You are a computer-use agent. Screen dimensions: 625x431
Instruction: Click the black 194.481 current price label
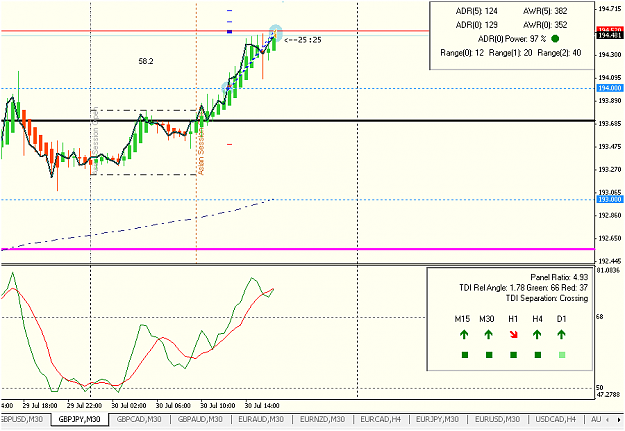[x=610, y=35]
